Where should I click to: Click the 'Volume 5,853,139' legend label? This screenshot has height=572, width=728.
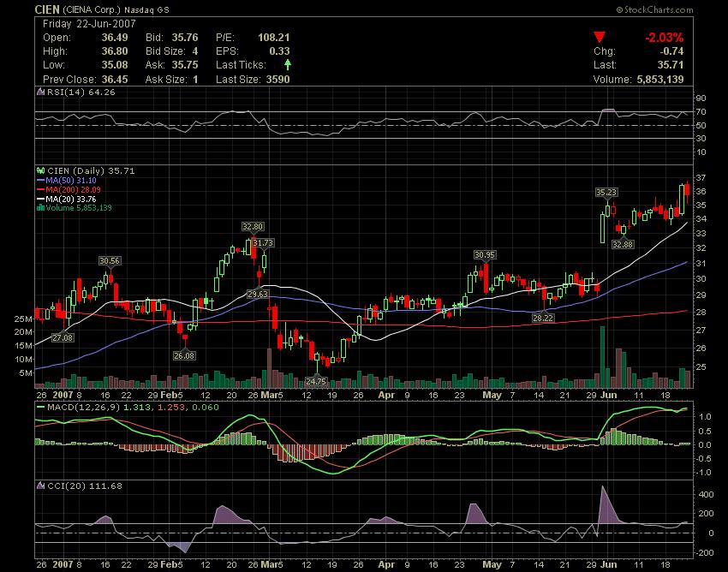[79, 207]
